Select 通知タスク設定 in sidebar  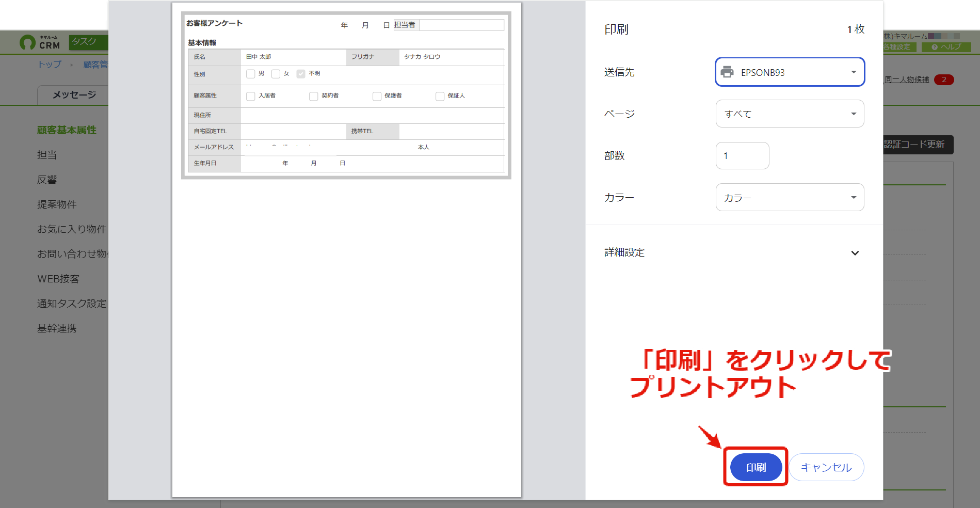[x=72, y=304]
